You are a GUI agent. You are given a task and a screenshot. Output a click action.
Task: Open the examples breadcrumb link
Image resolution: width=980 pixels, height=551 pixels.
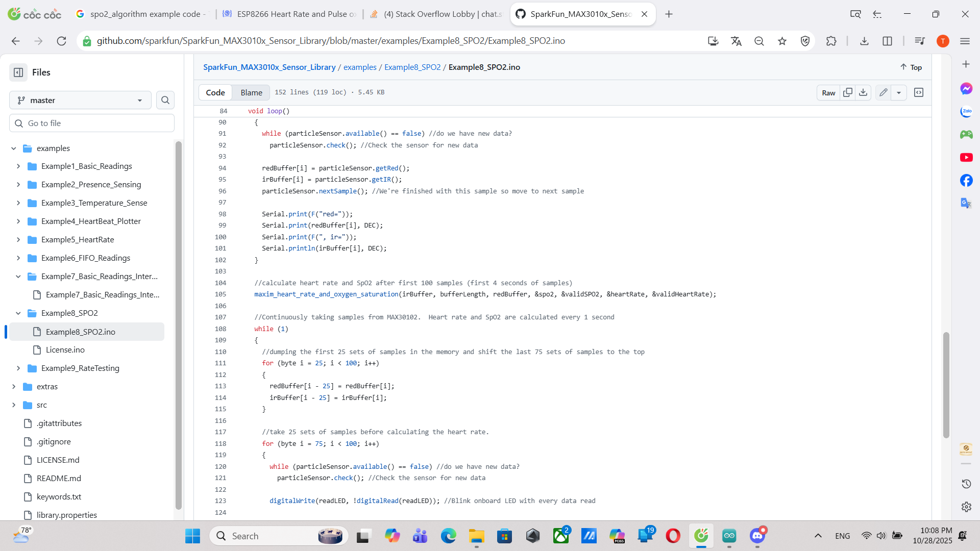pyautogui.click(x=360, y=67)
